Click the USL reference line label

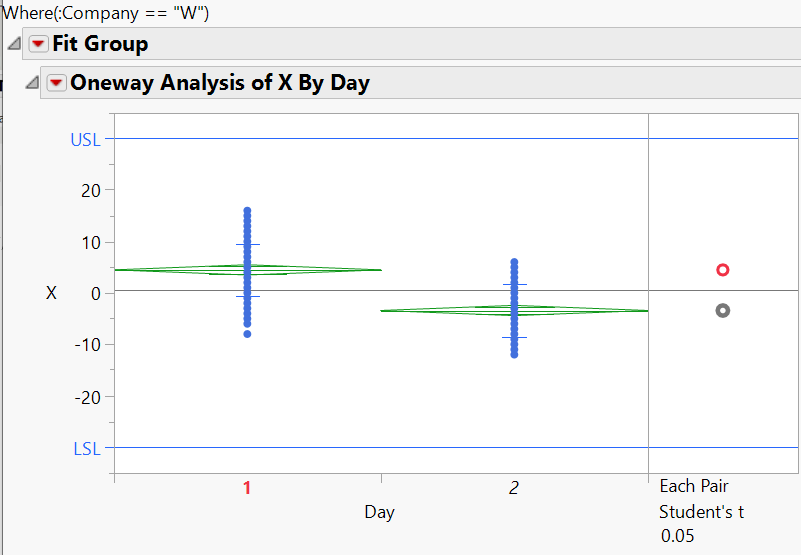pos(85,140)
